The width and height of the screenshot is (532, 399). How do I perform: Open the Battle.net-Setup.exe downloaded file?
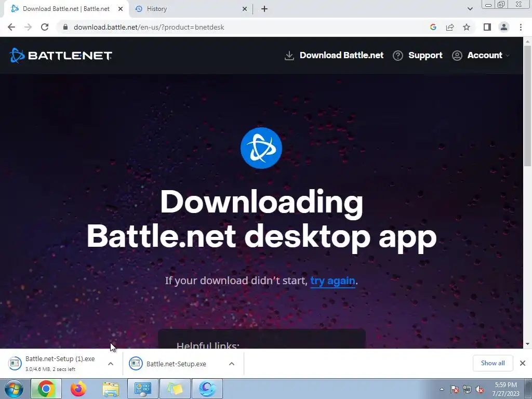[176, 364]
